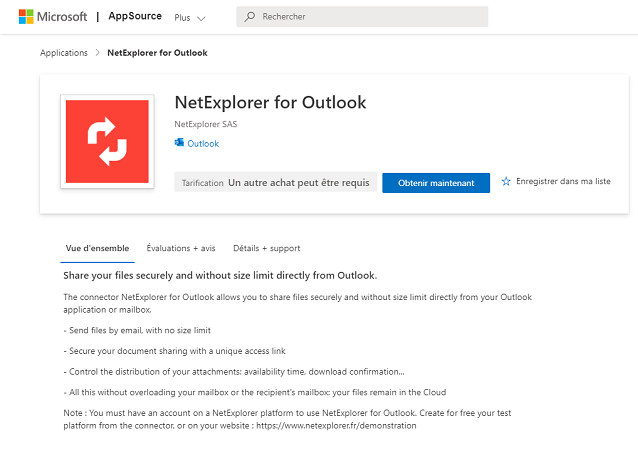Select NetExplorer for Outlook breadcrumb
This screenshot has height=456, width=638.
click(x=157, y=53)
